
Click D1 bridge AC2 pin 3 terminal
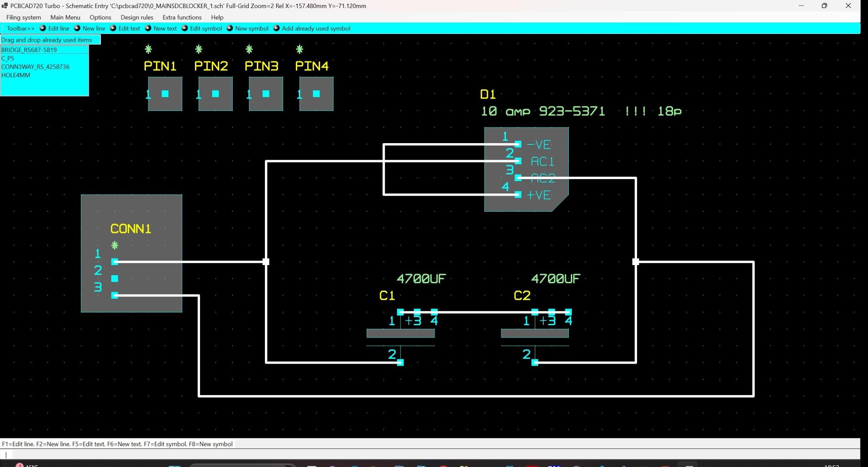pos(518,178)
